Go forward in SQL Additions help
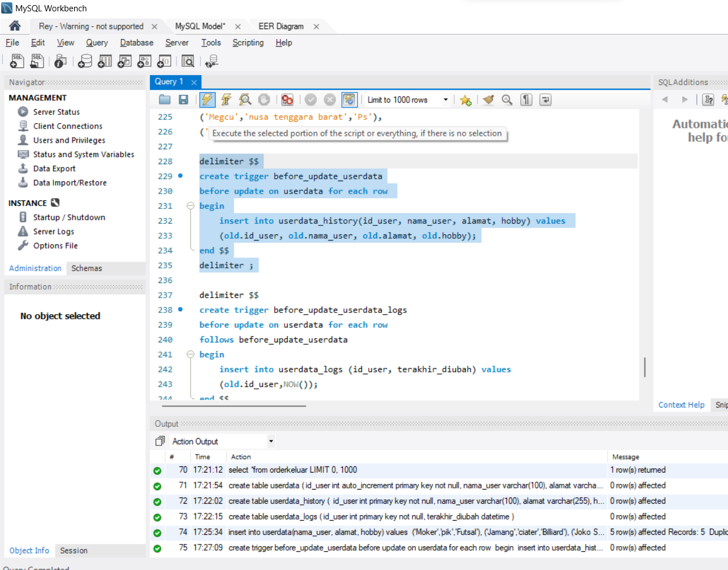 click(x=685, y=100)
